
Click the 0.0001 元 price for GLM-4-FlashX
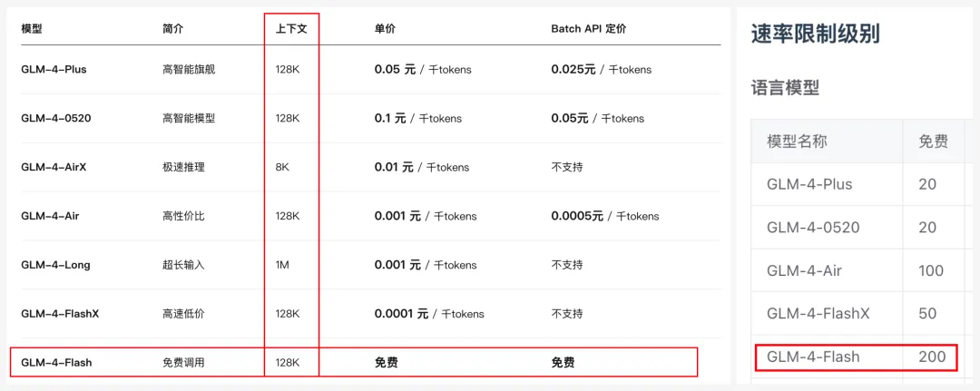tap(401, 314)
